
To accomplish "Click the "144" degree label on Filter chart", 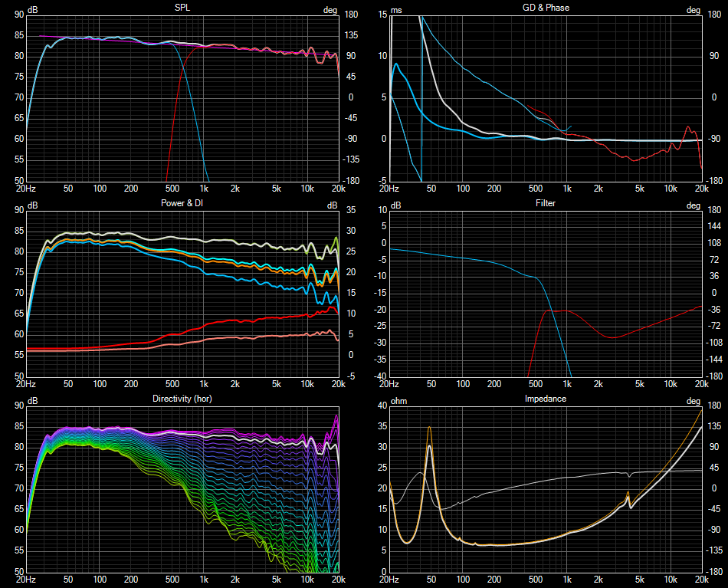I will 714,226.
